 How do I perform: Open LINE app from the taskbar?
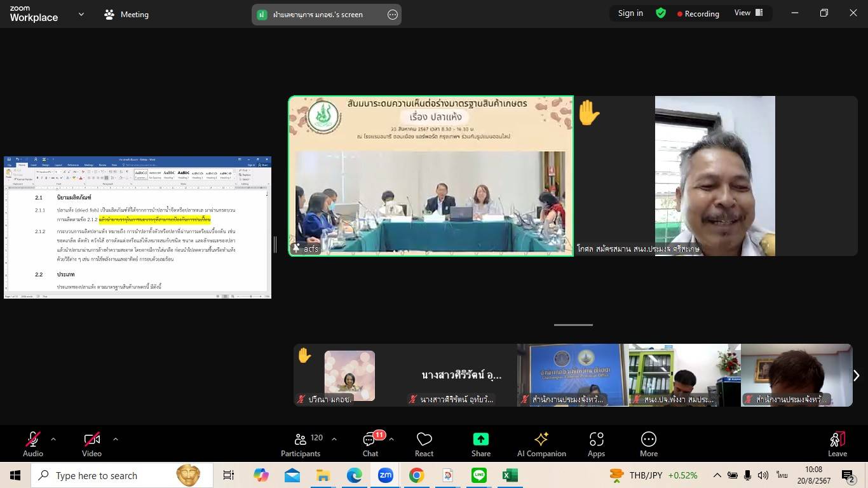pos(479,475)
